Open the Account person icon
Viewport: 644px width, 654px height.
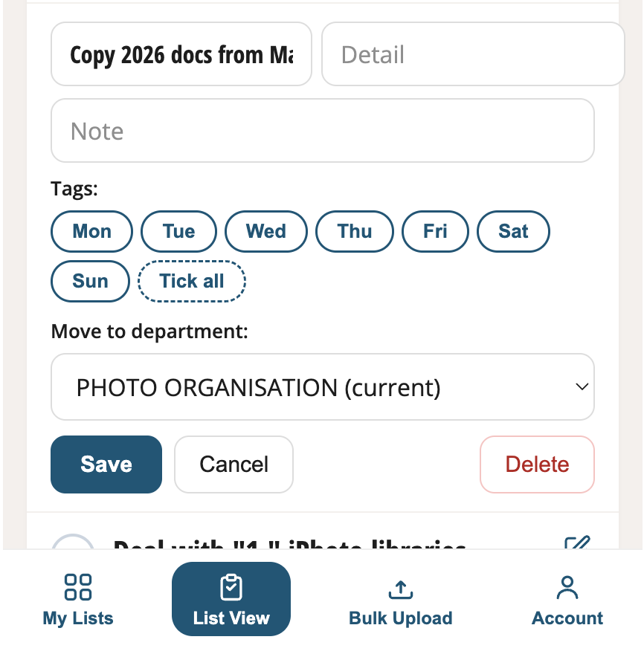pos(567,587)
